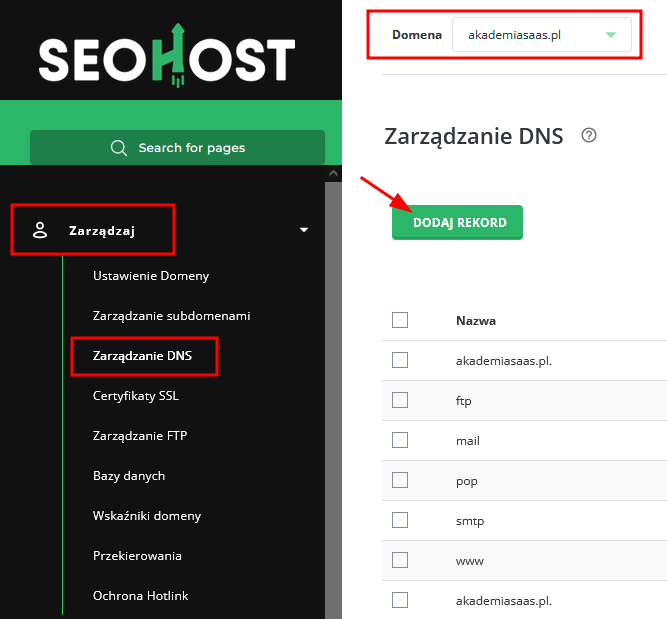Toggle the smtp record checkbox

tap(400, 520)
